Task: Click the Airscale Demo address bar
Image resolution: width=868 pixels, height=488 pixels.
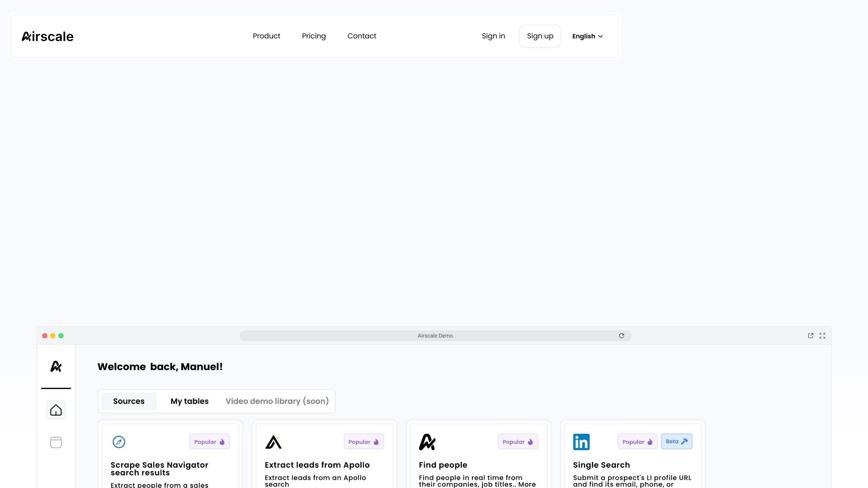Action: pos(435,335)
